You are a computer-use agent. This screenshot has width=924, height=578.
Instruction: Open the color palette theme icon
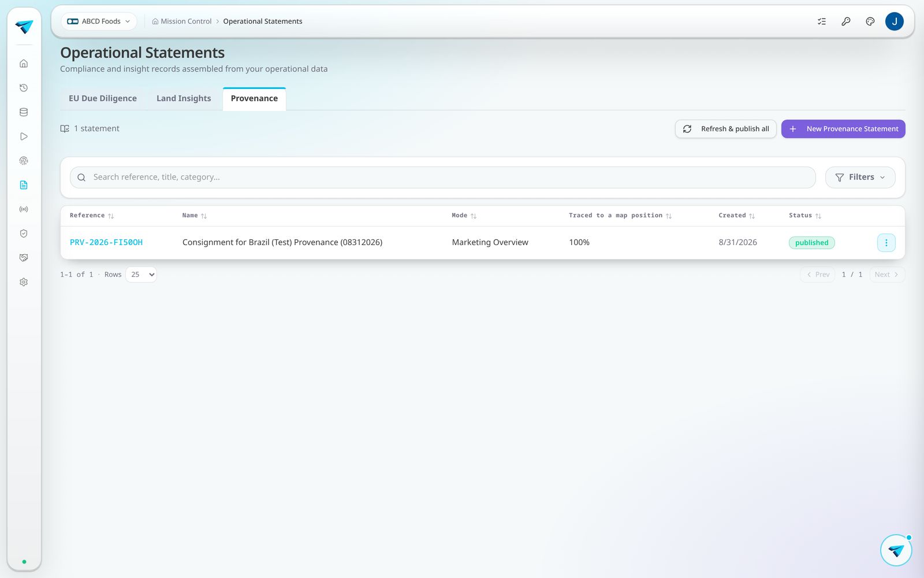point(870,21)
